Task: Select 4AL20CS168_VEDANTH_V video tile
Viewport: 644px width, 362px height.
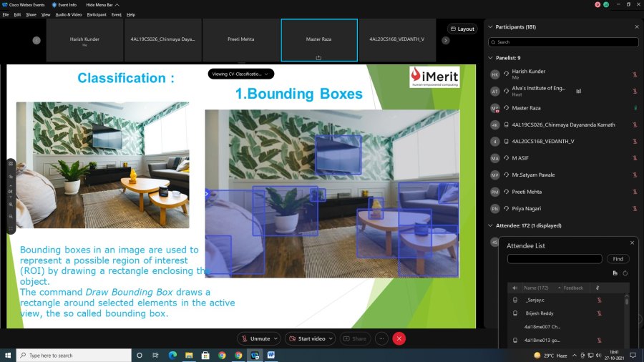Action: pos(397,40)
